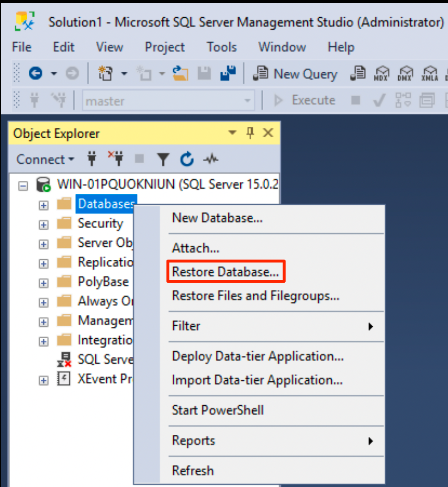Open the Reports submenu

(x=193, y=440)
